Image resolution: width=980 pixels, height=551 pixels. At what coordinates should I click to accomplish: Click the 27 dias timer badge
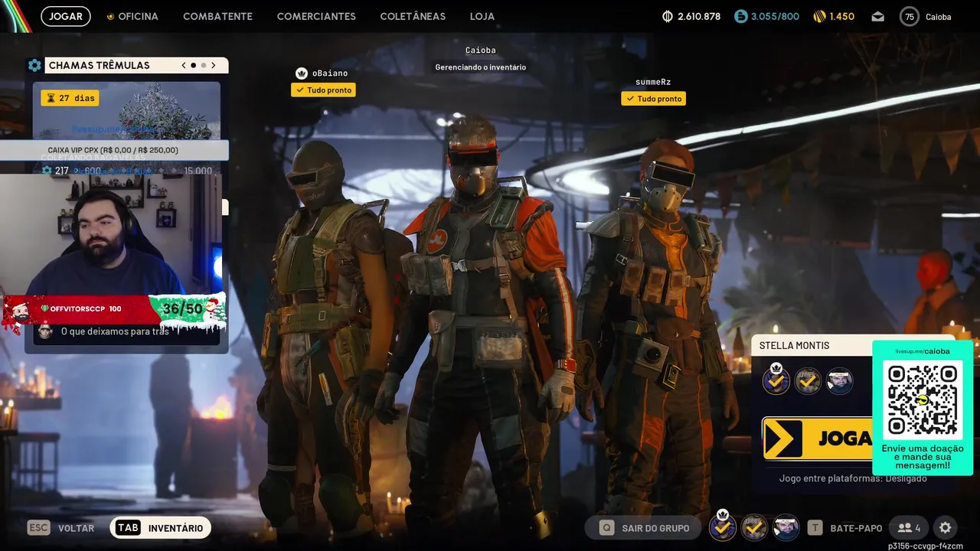(x=70, y=98)
